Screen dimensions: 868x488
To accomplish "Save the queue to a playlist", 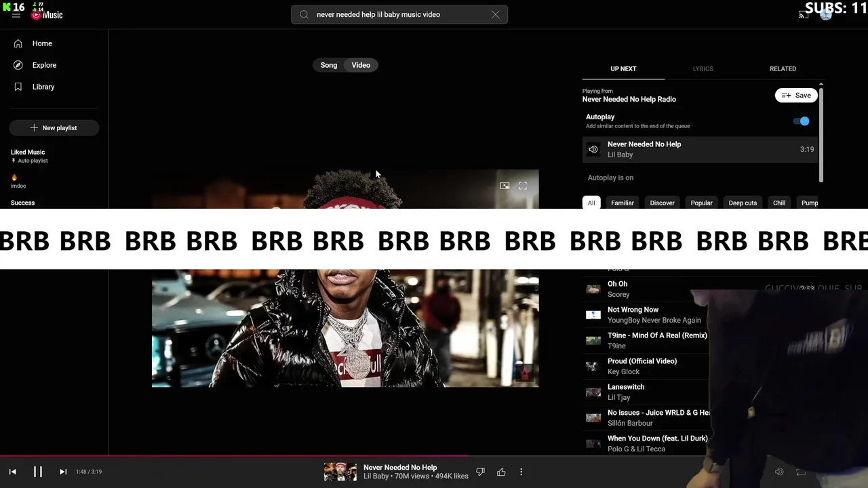I will 796,96.
